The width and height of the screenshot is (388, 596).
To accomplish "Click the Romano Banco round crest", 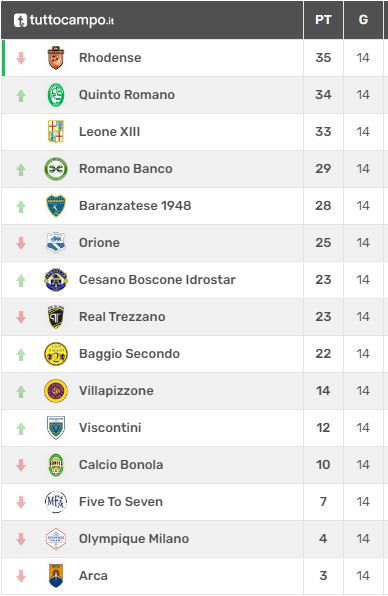I will click(x=56, y=169).
